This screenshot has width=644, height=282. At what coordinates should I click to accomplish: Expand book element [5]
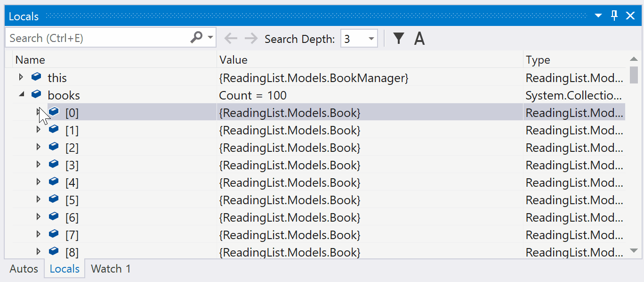pos(38,199)
